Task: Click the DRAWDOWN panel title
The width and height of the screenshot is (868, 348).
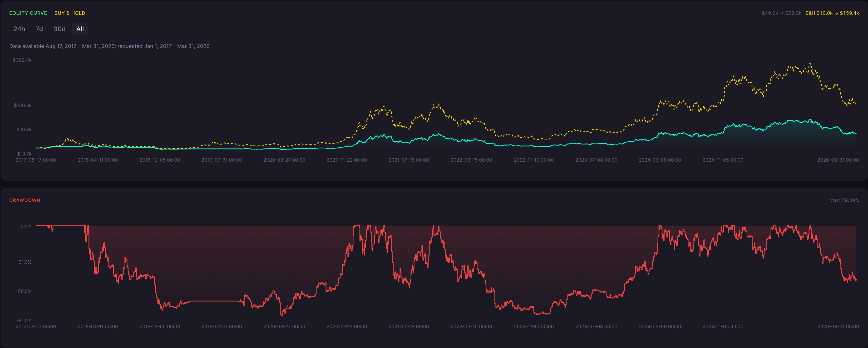Action: point(25,200)
